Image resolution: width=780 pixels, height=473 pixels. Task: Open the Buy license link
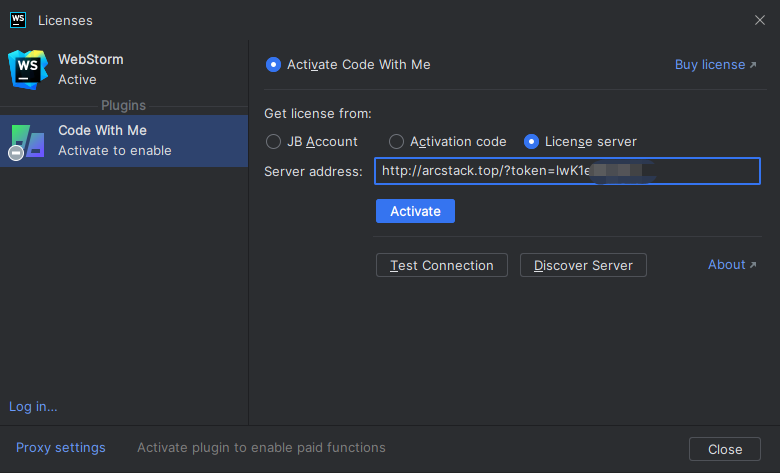point(715,65)
